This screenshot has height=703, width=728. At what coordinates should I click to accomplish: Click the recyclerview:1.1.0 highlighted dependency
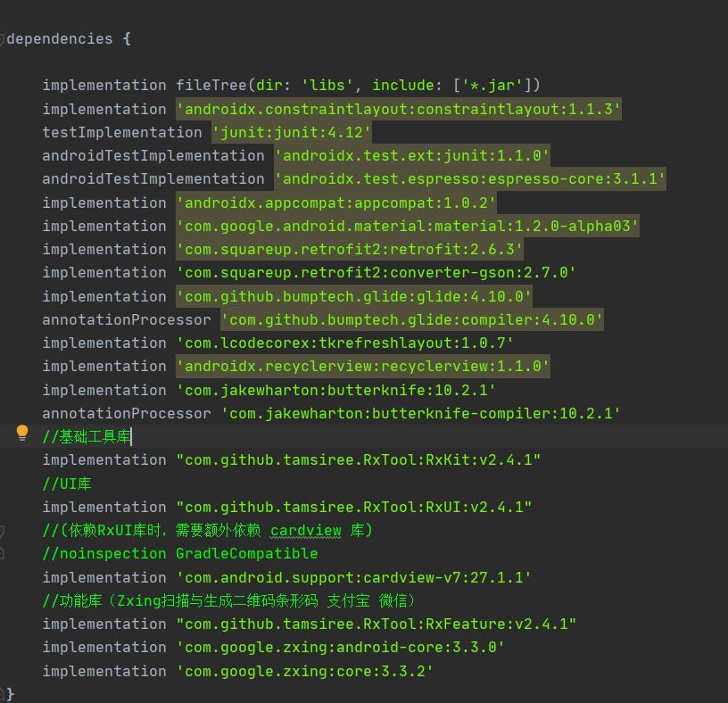coord(362,367)
